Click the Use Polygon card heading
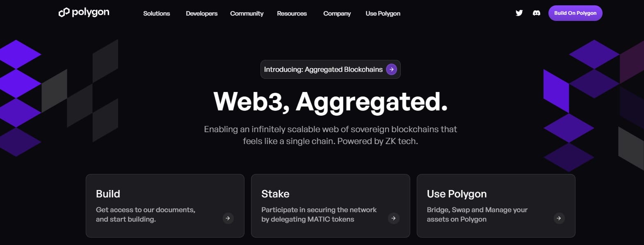This screenshot has width=644, height=245. [x=457, y=194]
